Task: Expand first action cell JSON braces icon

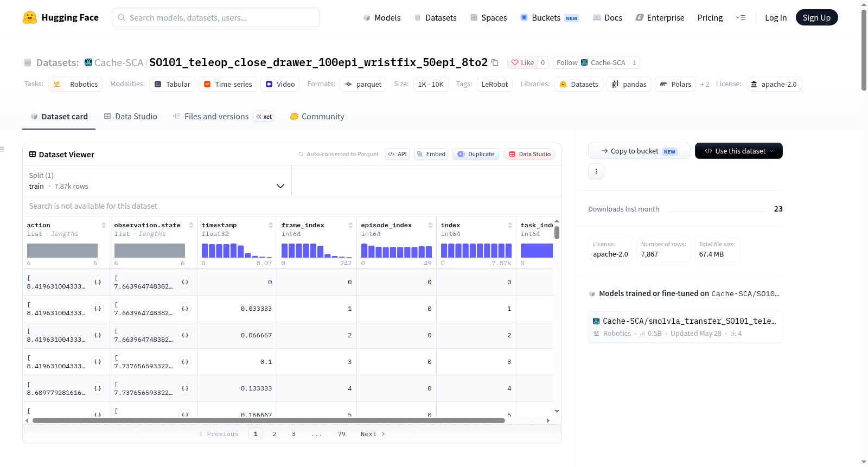Action: pyautogui.click(x=98, y=282)
